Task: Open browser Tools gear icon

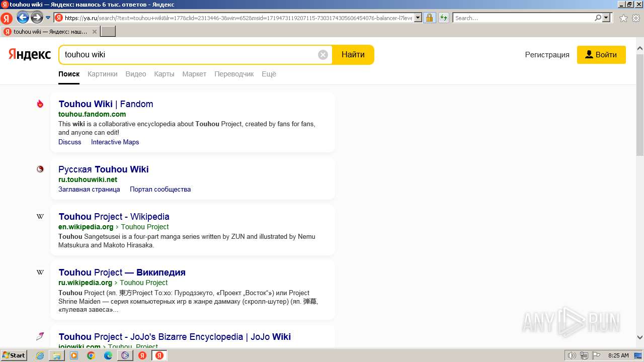Action: tap(636, 18)
